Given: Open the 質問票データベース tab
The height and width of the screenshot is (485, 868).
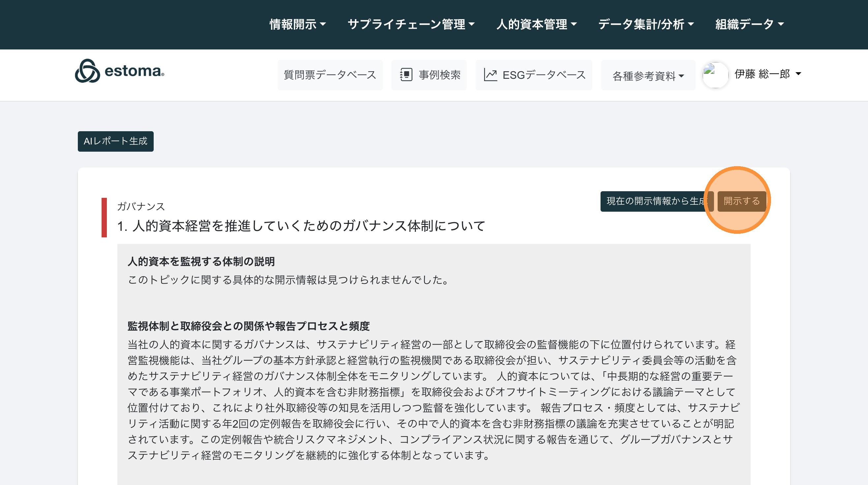Looking at the screenshot, I should pyautogui.click(x=330, y=75).
